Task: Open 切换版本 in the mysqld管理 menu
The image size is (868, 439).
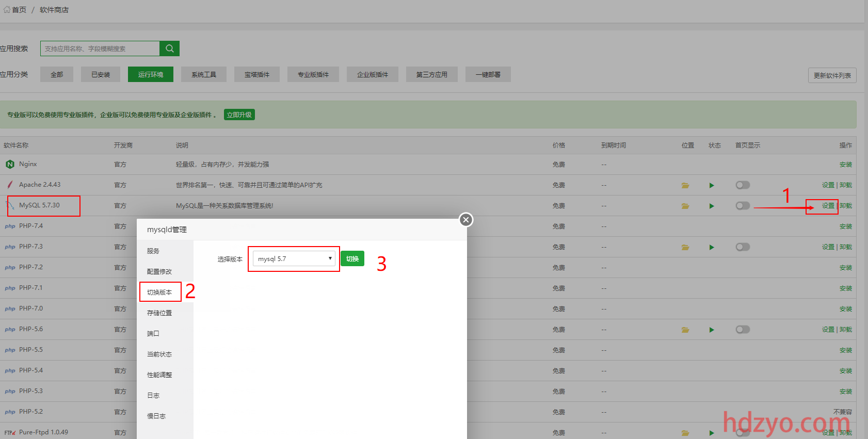Action: pos(165,292)
